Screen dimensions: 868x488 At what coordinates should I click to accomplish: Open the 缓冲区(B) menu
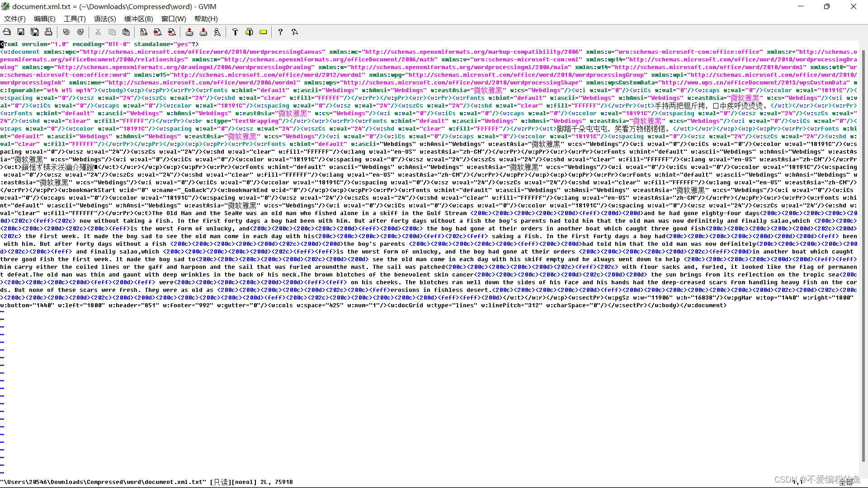pos(138,19)
